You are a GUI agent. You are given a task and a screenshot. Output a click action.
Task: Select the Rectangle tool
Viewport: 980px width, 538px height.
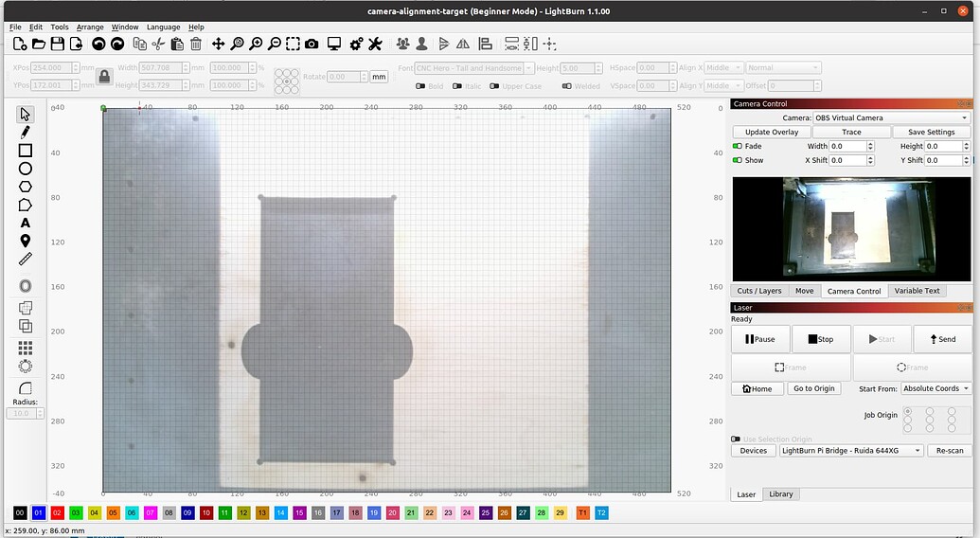tap(25, 151)
